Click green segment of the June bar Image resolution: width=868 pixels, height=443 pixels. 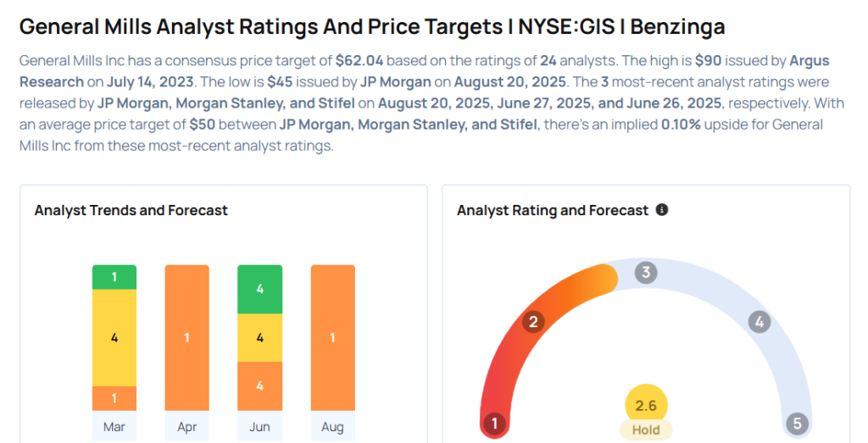(259, 289)
